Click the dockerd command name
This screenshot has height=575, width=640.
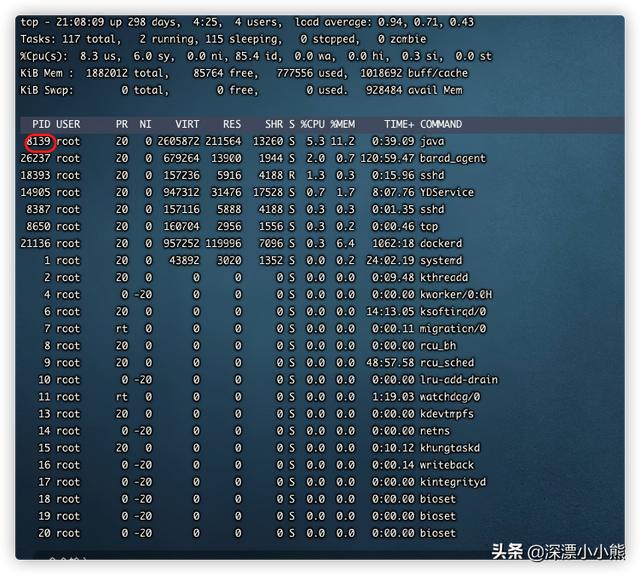441,243
